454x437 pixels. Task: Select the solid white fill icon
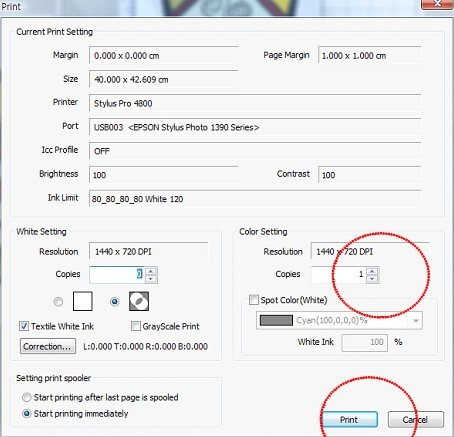(x=83, y=301)
